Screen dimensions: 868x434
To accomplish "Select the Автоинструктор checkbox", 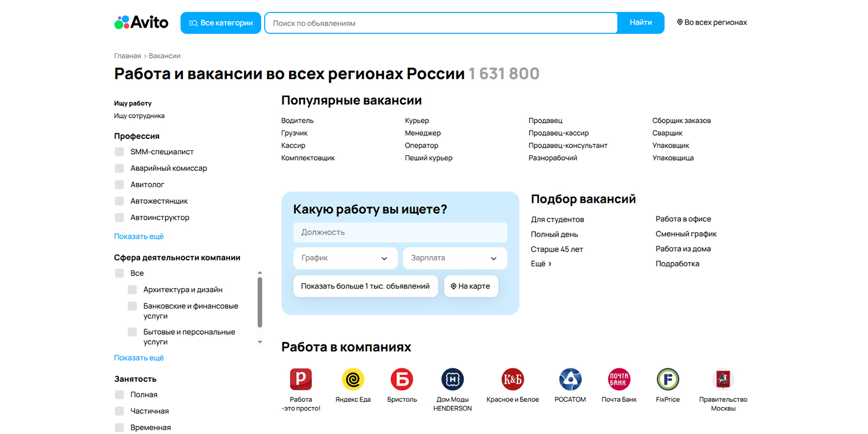I will pyautogui.click(x=119, y=218).
